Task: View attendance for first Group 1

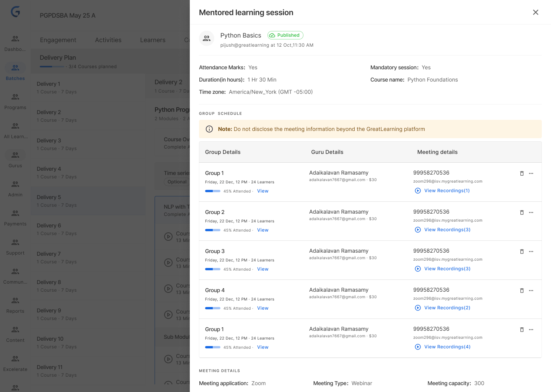Action: [263, 191]
